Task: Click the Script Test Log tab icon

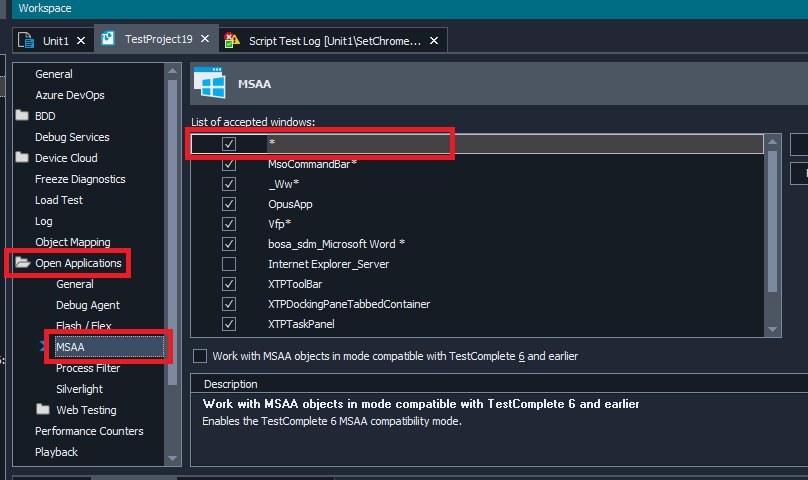Action: [232, 40]
